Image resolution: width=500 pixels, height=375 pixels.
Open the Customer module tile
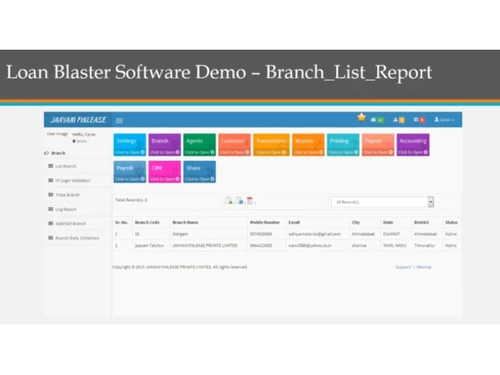pyautogui.click(x=234, y=145)
